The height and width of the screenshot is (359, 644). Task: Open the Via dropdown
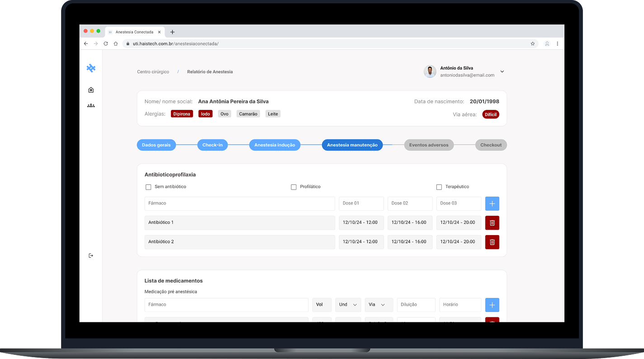[x=379, y=305]
